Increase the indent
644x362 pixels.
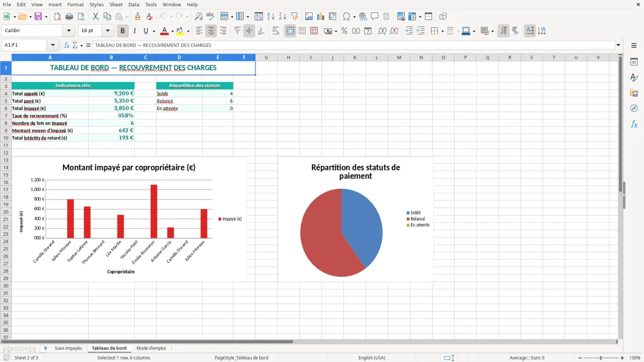click(409, 31)
